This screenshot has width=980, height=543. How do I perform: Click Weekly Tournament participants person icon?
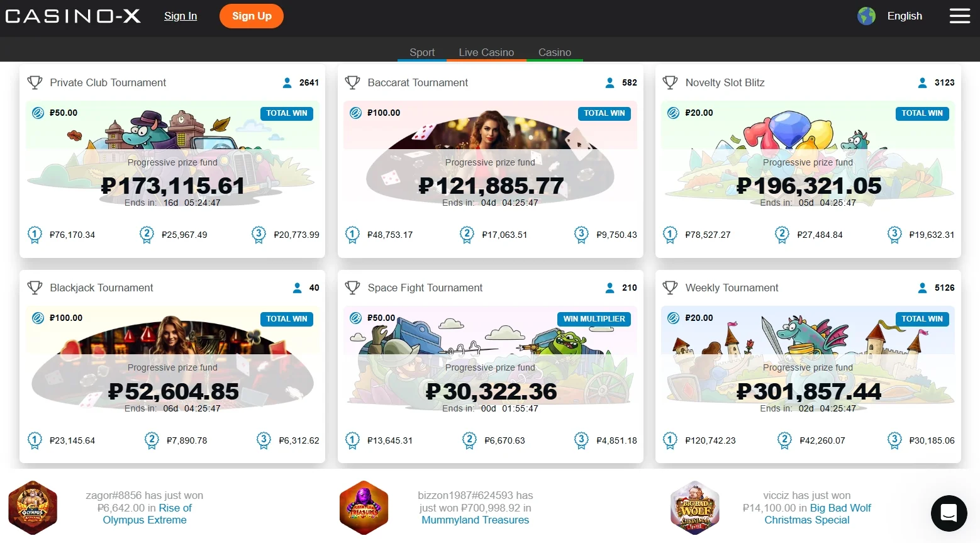click(x=922, y=288)
